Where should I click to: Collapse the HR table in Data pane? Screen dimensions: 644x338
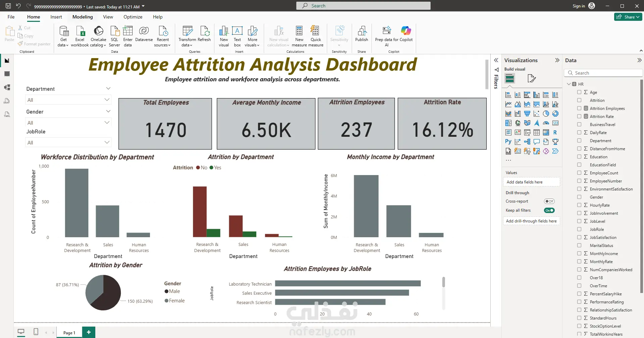point(569,84)
